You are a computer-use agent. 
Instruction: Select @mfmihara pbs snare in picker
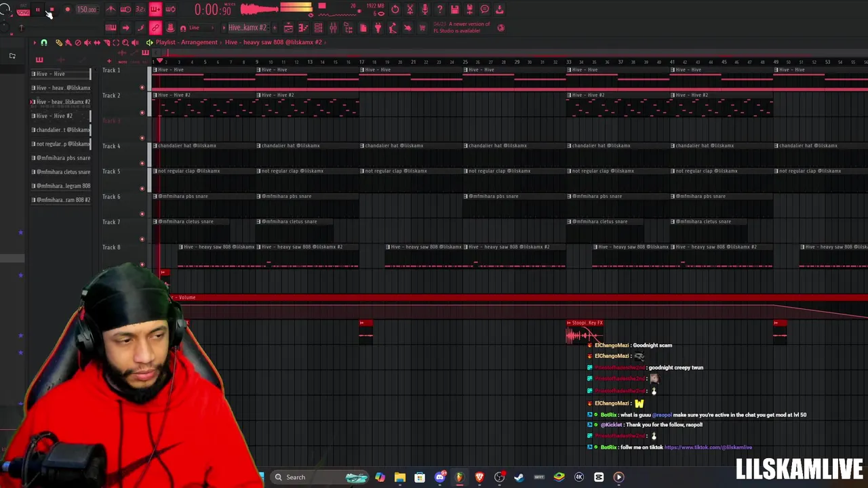click(60, 158)
